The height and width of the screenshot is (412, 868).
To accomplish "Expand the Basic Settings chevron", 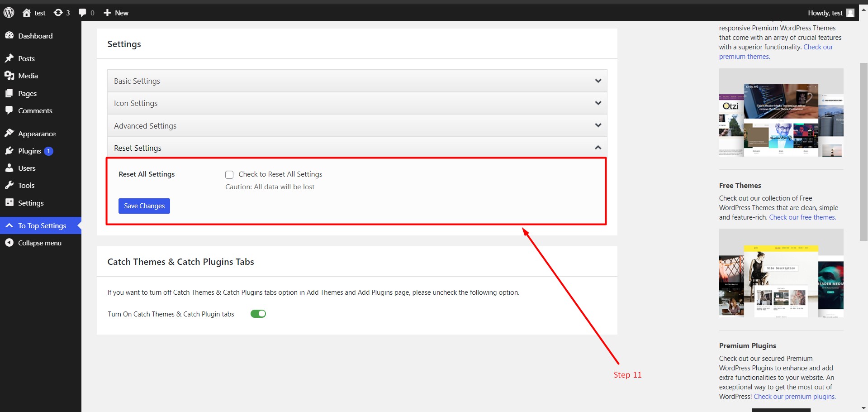I will [x=598, y=81].
